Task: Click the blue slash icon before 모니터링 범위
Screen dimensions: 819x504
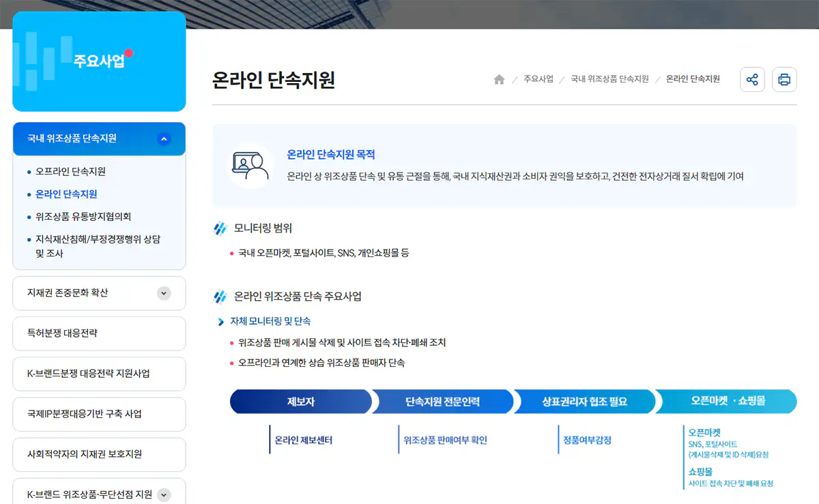Action: point(220,228)
